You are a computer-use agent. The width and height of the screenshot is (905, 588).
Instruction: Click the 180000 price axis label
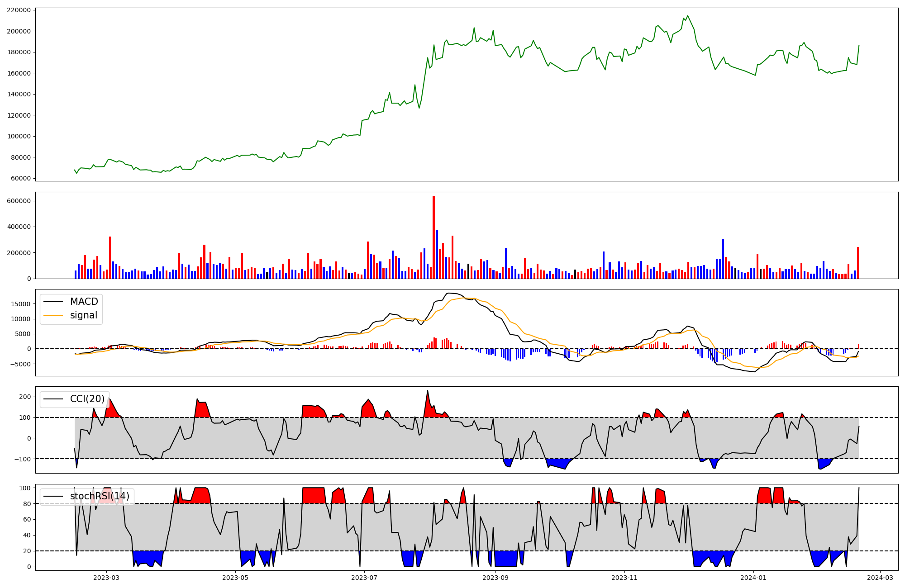click(x=19, y=52)
